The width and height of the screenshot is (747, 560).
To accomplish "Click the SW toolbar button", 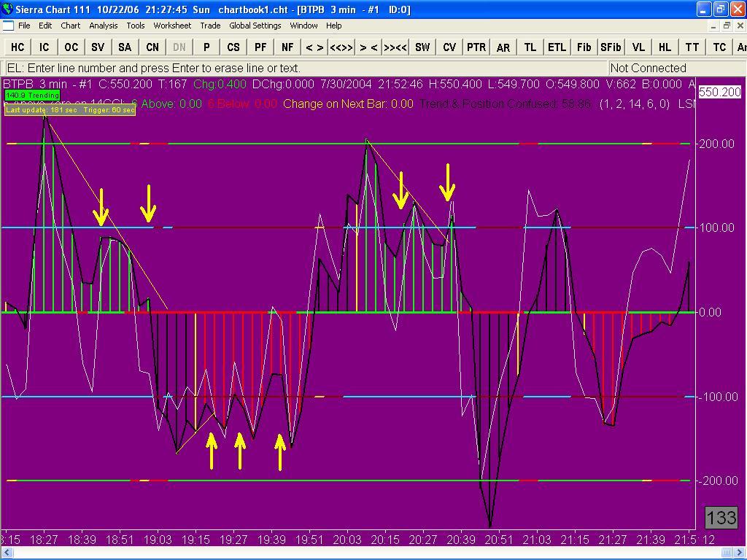I will pyautogui.click(x=422, y=47).
